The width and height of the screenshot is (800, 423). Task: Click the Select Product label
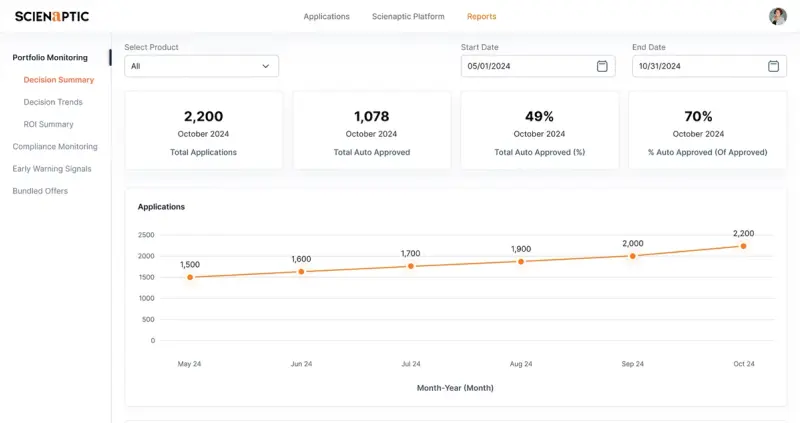tap(152, 47)
